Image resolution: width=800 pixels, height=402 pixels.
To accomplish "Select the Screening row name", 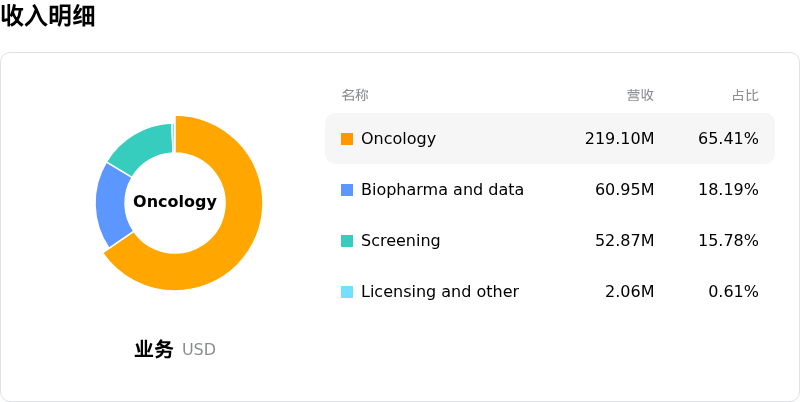I will [401, 241].
